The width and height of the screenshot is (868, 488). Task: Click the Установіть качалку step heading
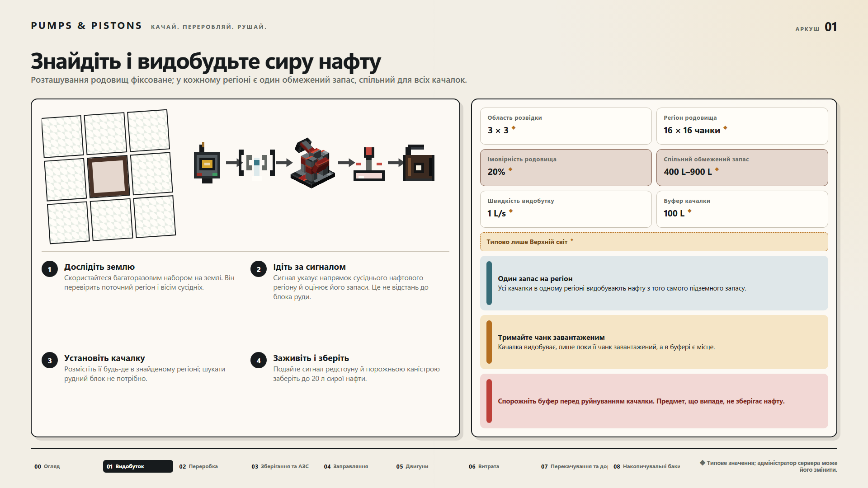click(x=104, y=358)
